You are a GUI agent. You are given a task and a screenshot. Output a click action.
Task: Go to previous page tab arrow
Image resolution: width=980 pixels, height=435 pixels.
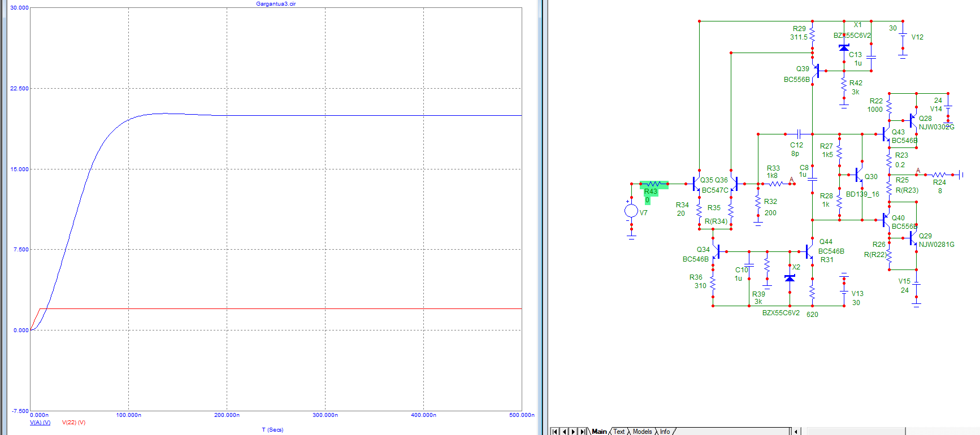coord(564,432)
